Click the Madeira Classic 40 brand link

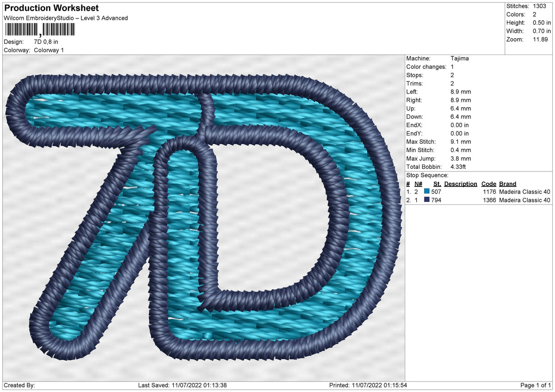click(x=525, y=191)
